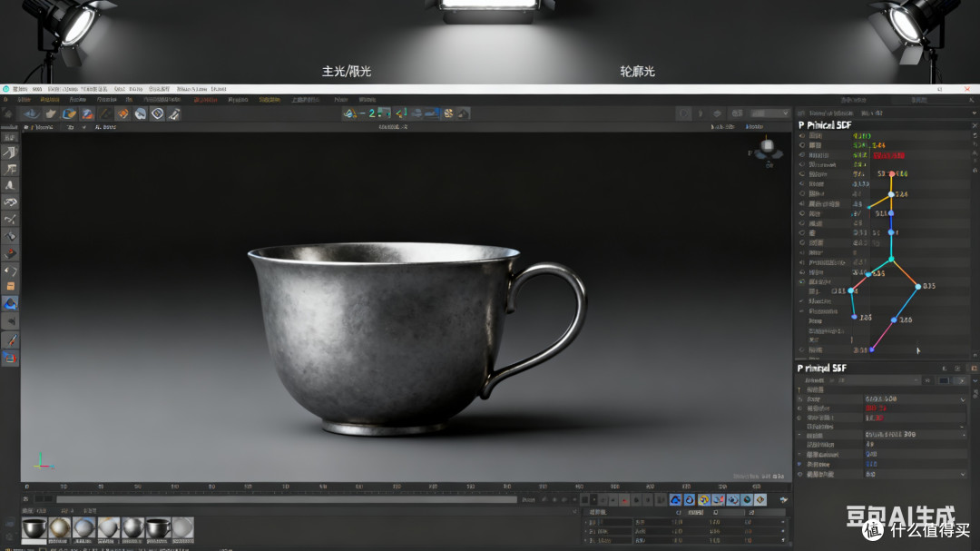The width and height of the screenshot is (980, 551).
Task: Select the blue sphere material thumbnail
Action: point(83,528)
